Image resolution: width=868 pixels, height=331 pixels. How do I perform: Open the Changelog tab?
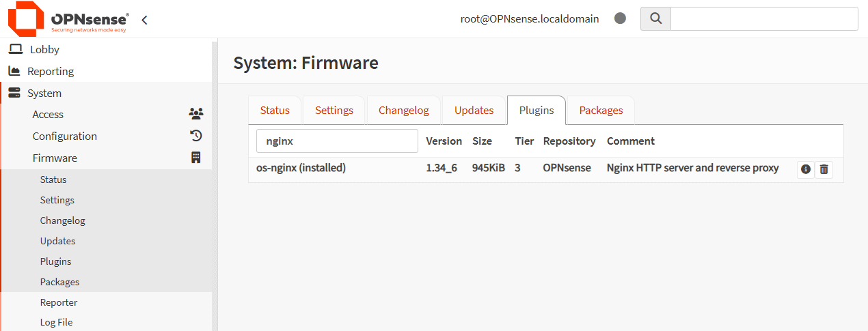tap(404, 110)
